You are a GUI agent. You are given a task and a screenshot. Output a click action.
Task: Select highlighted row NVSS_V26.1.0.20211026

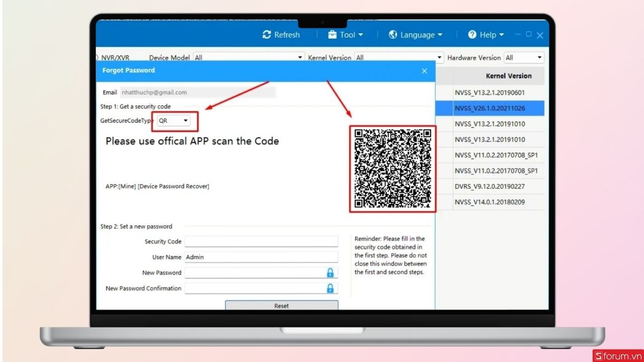490,108
